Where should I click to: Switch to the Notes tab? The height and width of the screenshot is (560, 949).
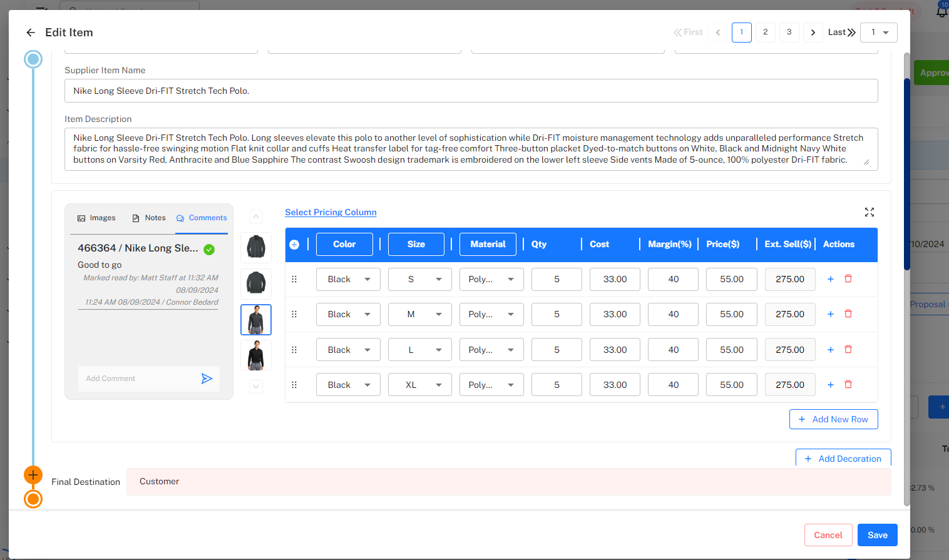coord(149,218)
